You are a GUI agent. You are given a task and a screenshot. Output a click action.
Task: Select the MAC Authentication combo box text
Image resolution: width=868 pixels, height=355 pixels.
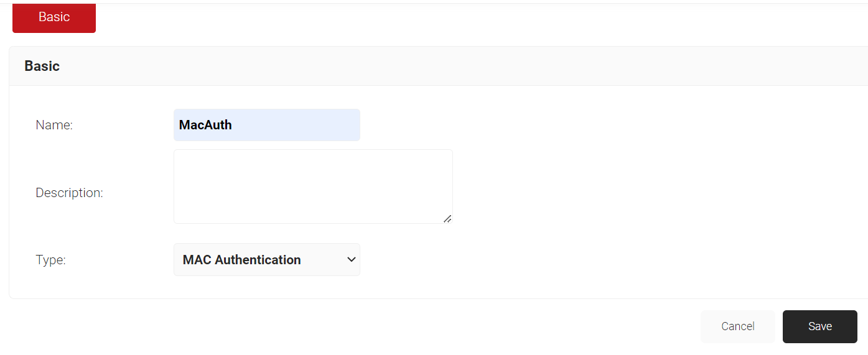coord(241,260)
